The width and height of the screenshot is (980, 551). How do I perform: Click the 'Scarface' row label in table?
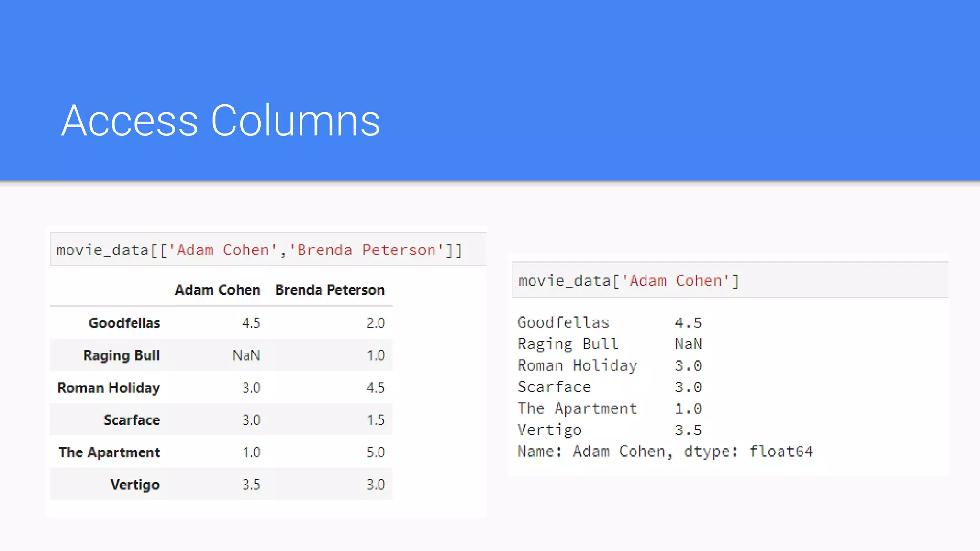pyautogui.click(x=132, y=420)
